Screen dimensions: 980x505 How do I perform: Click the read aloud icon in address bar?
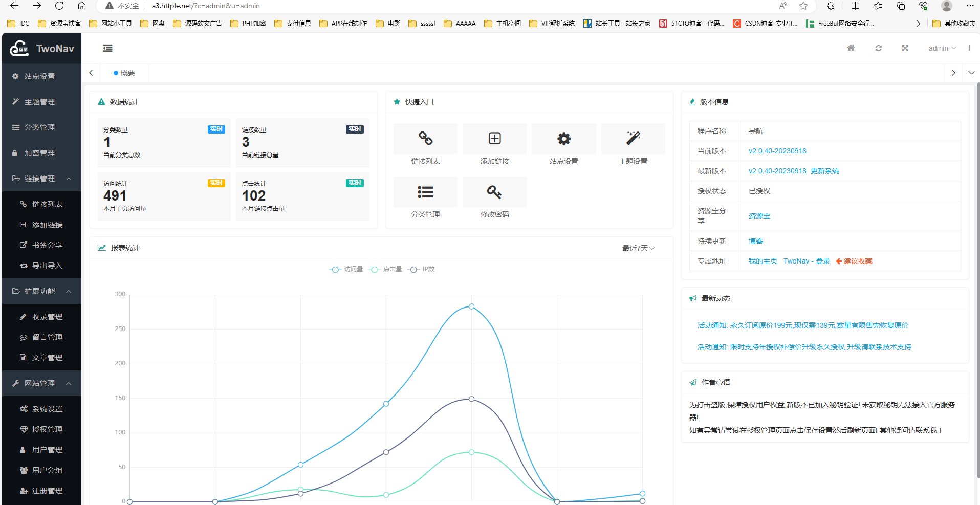click(783, 6)
